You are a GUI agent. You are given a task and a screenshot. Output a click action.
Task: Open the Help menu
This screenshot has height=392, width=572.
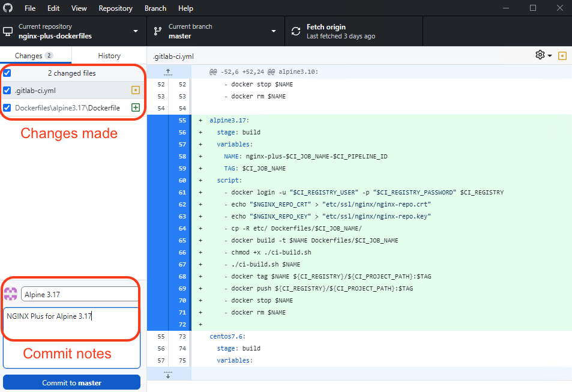(185, 8)
